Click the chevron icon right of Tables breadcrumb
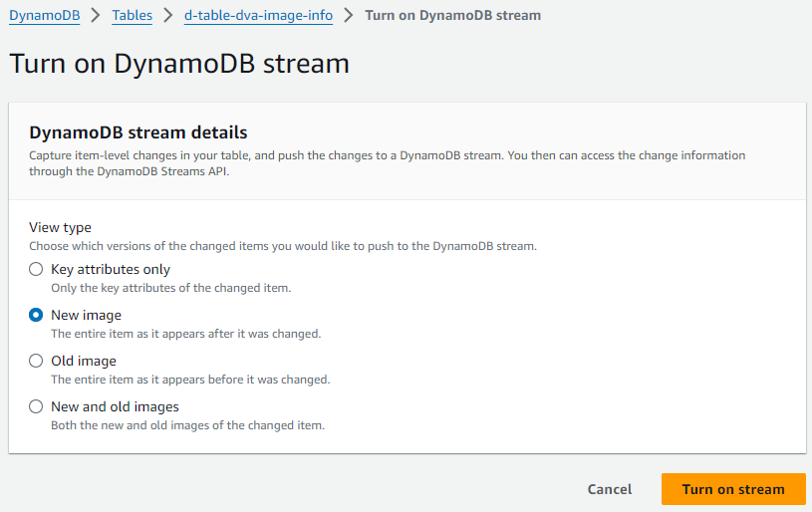This screenshot has height=512, width=812. (x=169, y=16)
